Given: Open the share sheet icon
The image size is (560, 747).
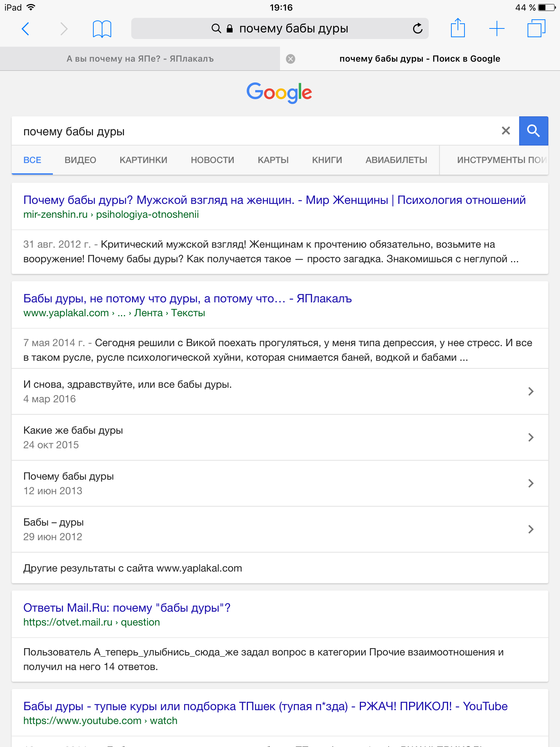Looking at the screenshot, I should click(458, 28).
